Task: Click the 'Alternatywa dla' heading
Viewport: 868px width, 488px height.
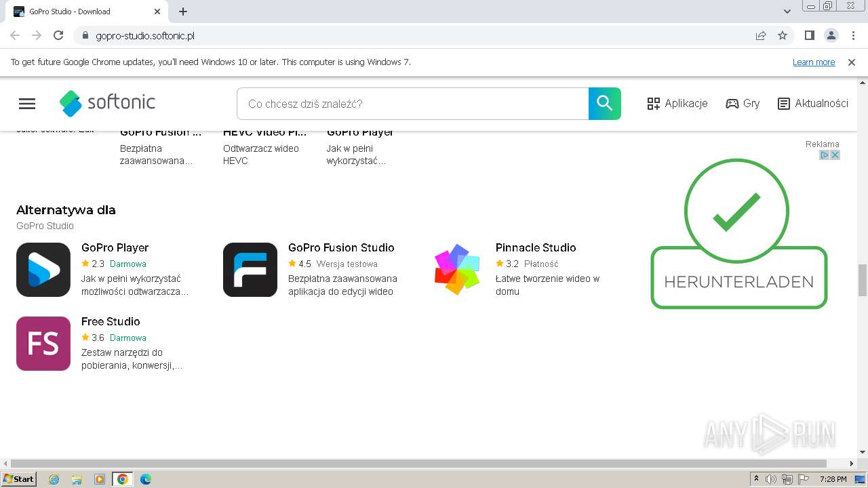Action: tap(66, 210)
